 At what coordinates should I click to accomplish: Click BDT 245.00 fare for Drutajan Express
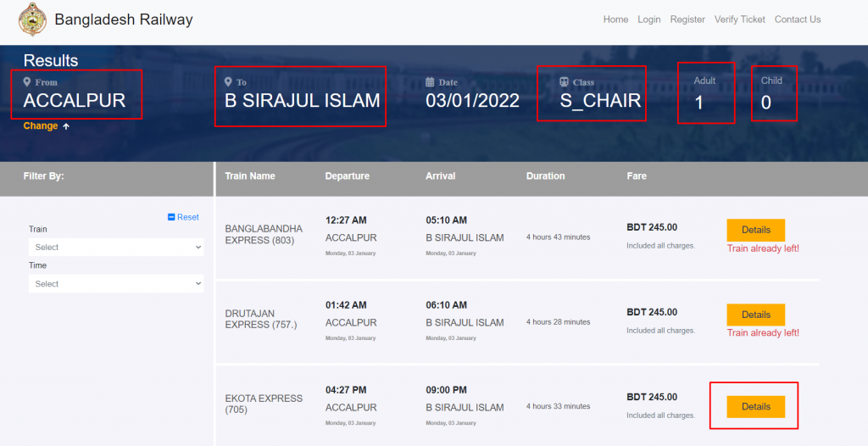[x=652, y=313]
